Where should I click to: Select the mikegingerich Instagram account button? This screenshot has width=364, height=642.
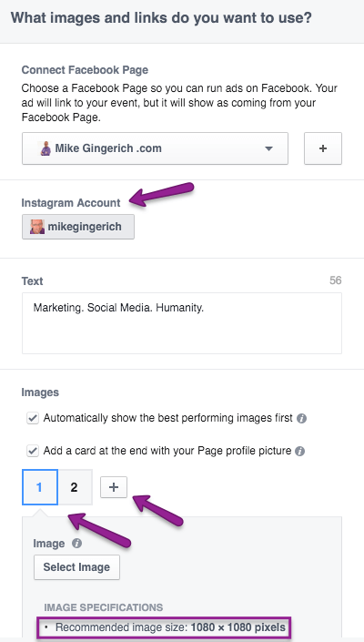pyautogui.click(x=78, y=227)
